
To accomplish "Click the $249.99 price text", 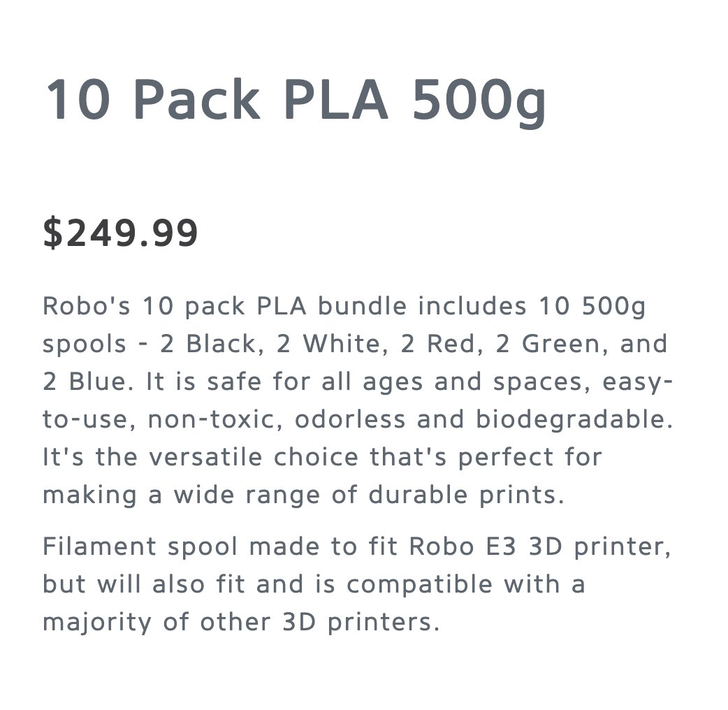I will tap(120, 233).
